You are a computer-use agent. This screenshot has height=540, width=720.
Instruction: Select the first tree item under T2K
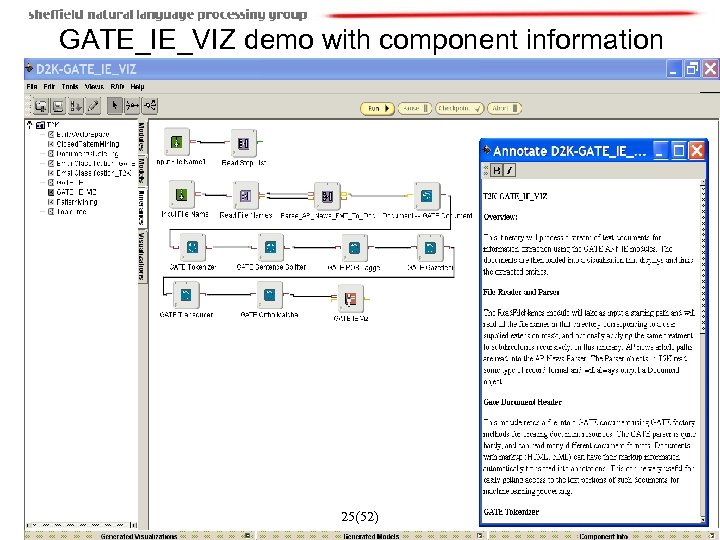[83, 134]
